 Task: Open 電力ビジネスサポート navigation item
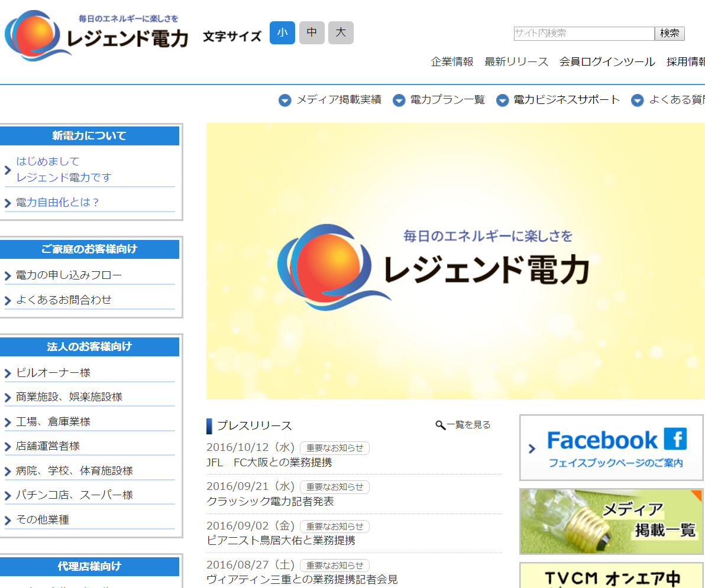tap(567, 100)
